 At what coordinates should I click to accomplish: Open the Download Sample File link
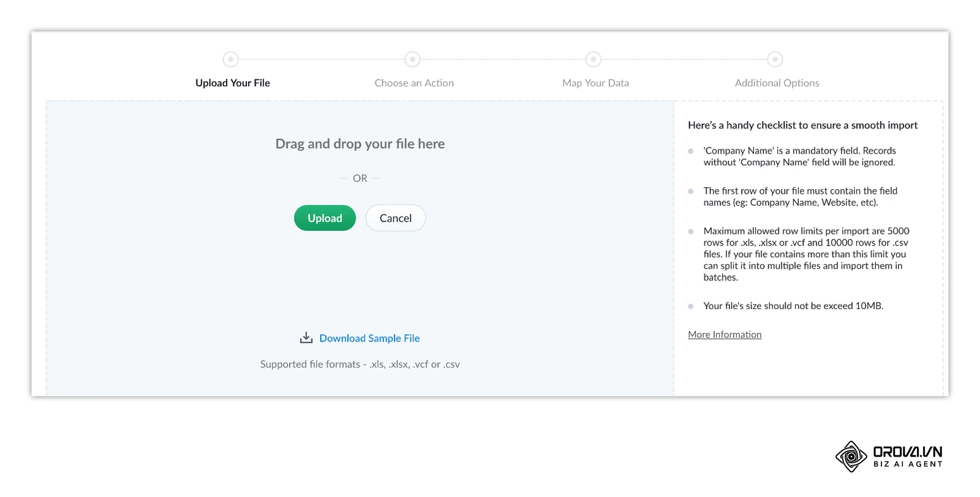click(x=369, y=338)
